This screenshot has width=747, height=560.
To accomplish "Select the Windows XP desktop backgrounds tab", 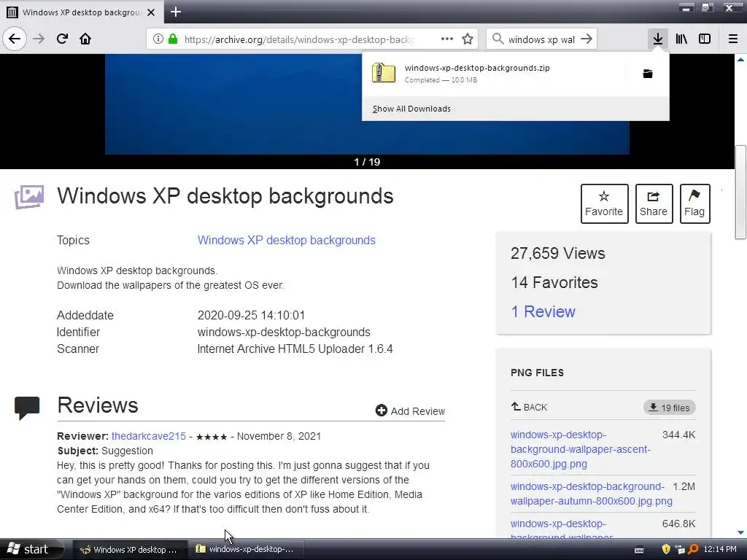I will pos(82,12).
